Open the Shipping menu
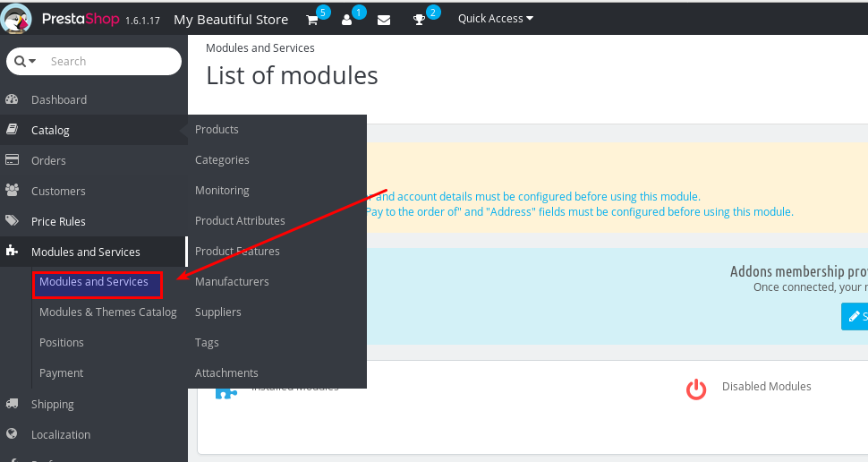The height and width of the screenshot is (462, 868). (x=53, y=405)
